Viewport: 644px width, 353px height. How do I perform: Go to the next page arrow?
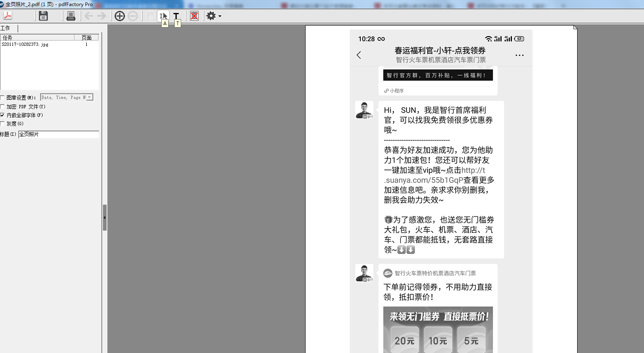(102, 16)
